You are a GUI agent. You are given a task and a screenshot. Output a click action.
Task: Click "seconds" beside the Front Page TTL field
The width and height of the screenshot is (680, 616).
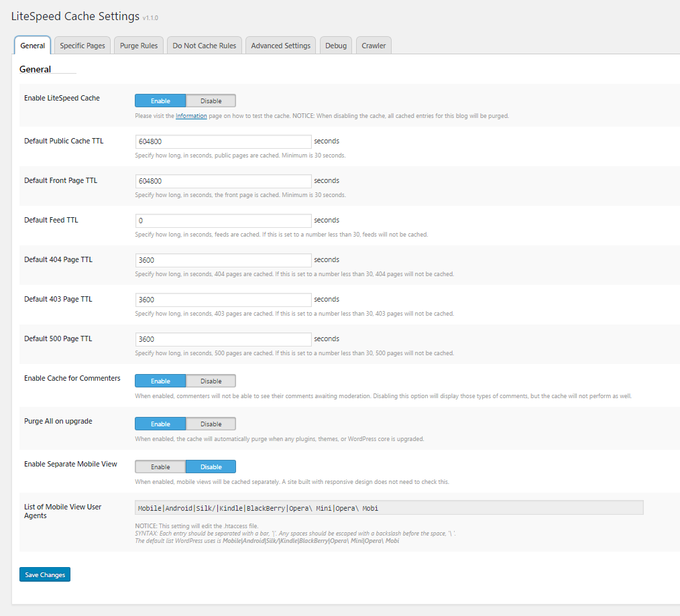click(327, 180)
